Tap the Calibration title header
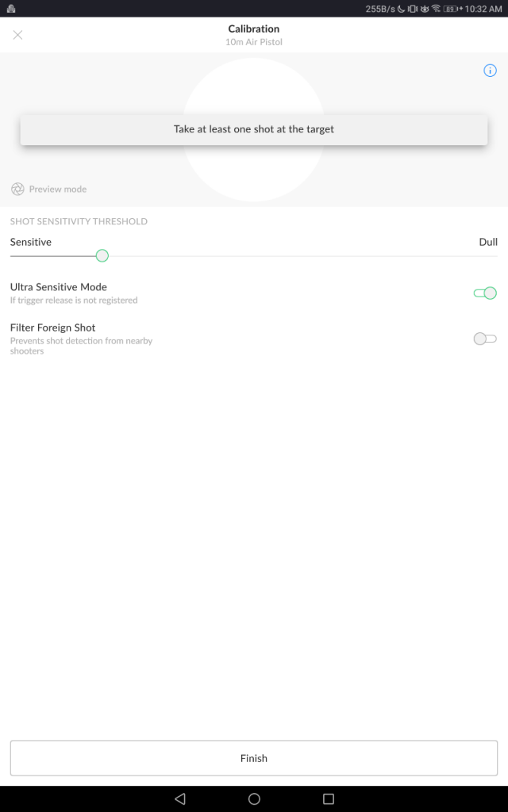This screenshot has height=812, width=508. pos(254,29)
